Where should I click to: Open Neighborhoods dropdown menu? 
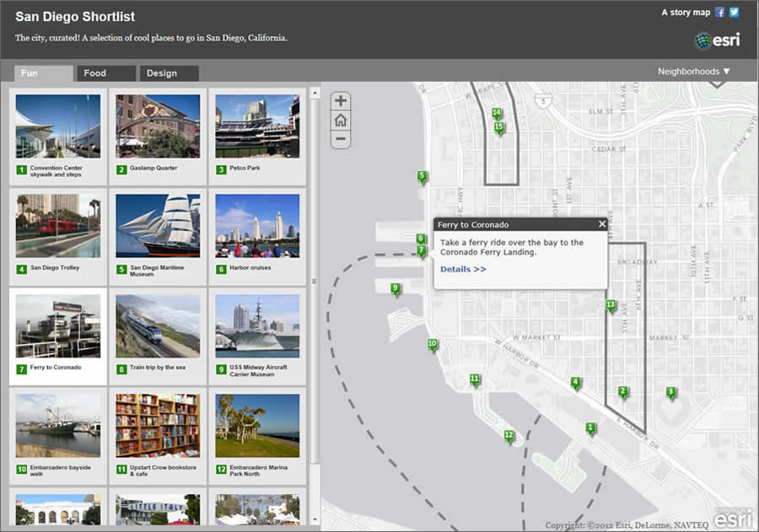(693, 72)
